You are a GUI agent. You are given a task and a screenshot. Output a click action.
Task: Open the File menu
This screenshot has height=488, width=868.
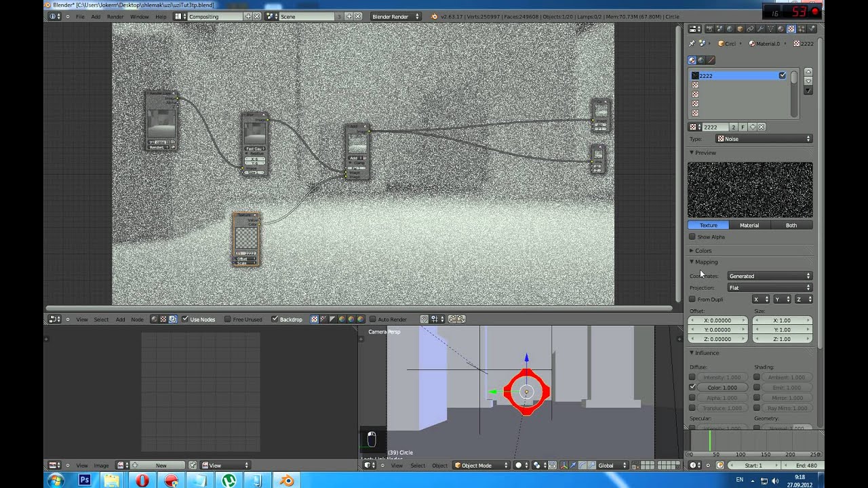pyautogui.click(x=80, y=16)
